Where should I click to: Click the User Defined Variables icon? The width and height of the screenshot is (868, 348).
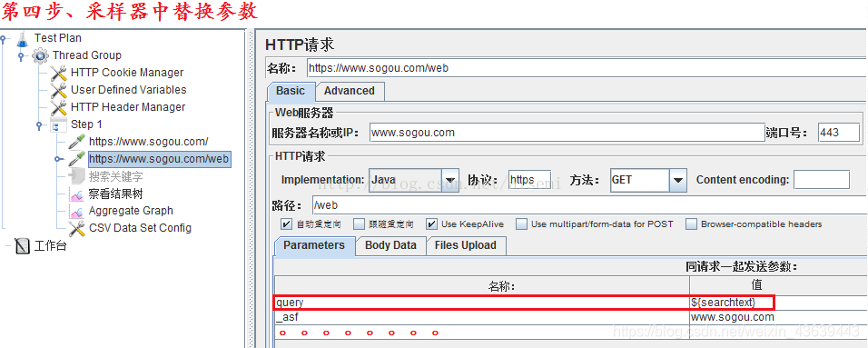pyautogui.click(x=59, y=90)
